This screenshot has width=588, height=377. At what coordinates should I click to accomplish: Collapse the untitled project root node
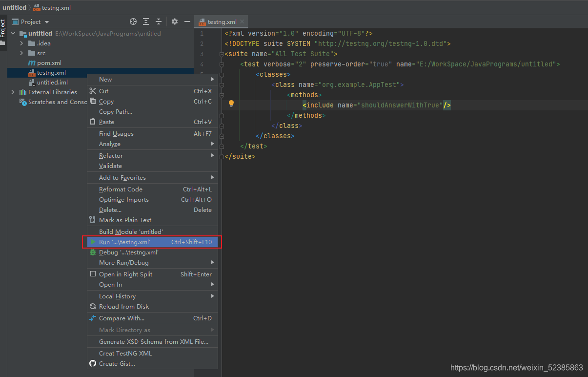[x=13, y=34]
